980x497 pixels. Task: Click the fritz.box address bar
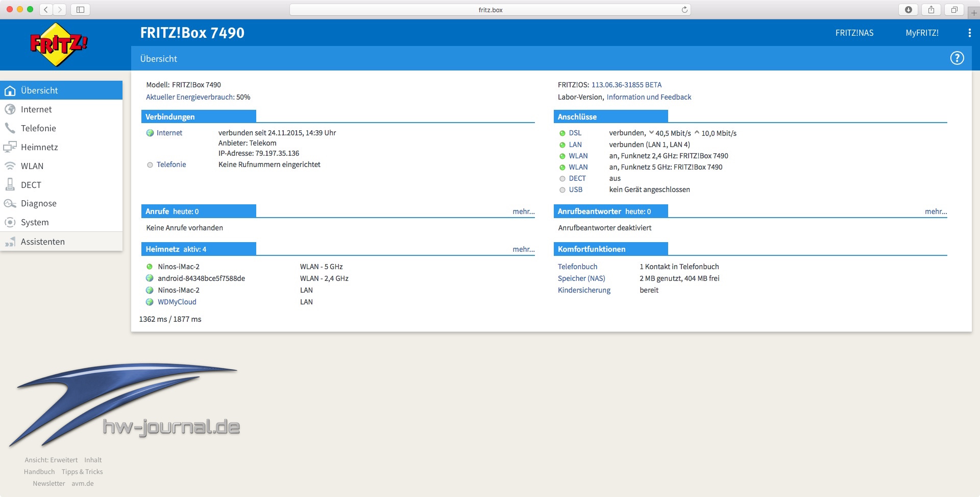490,10
